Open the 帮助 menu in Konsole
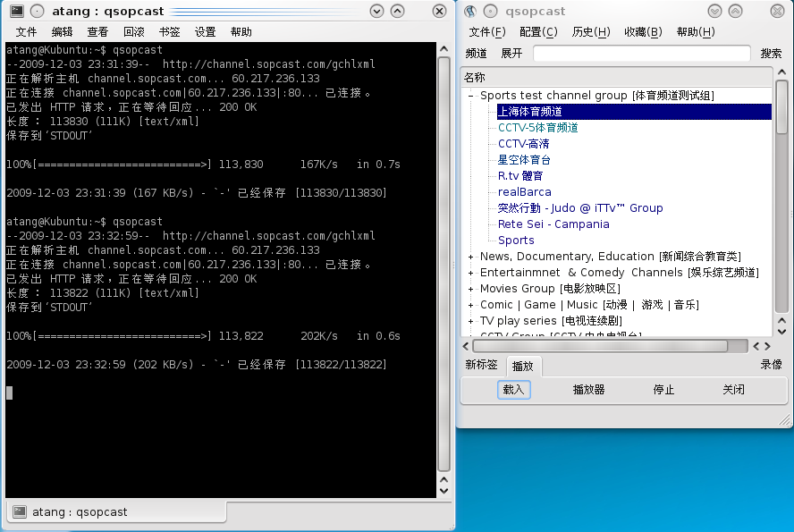The width and height of the screenshot is (794, 532). coord(241,32)
